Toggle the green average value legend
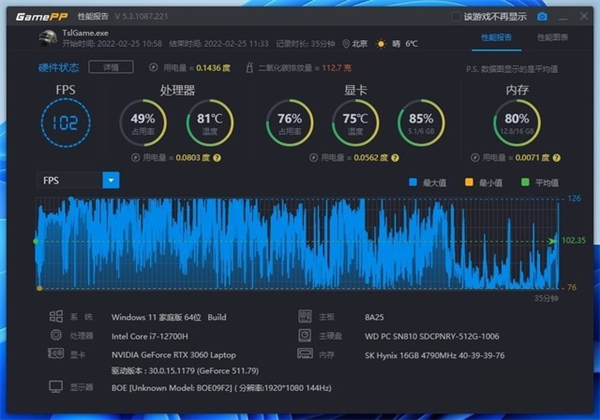Image resolution: width=600 pixels, height=420 pixels. [x=525, y=181]
